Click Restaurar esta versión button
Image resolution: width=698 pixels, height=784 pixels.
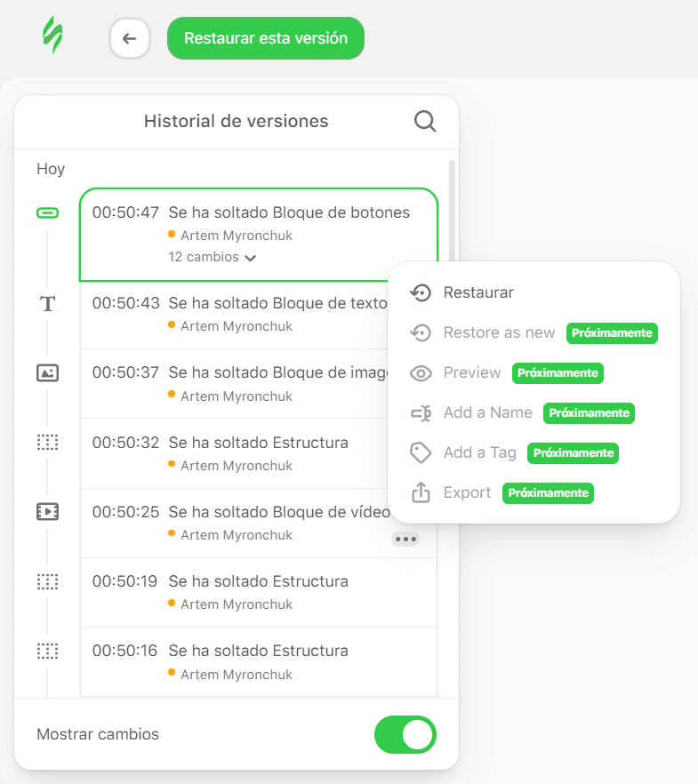[x=266, y=38]
